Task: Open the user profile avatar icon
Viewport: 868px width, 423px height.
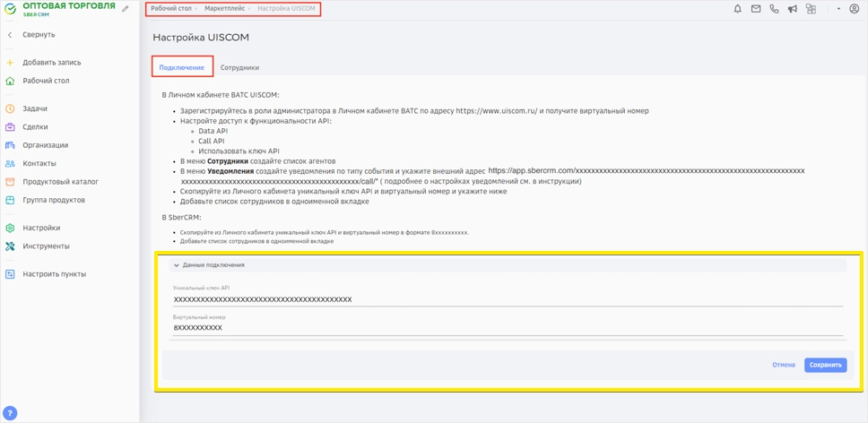Action: coord(855,9)
